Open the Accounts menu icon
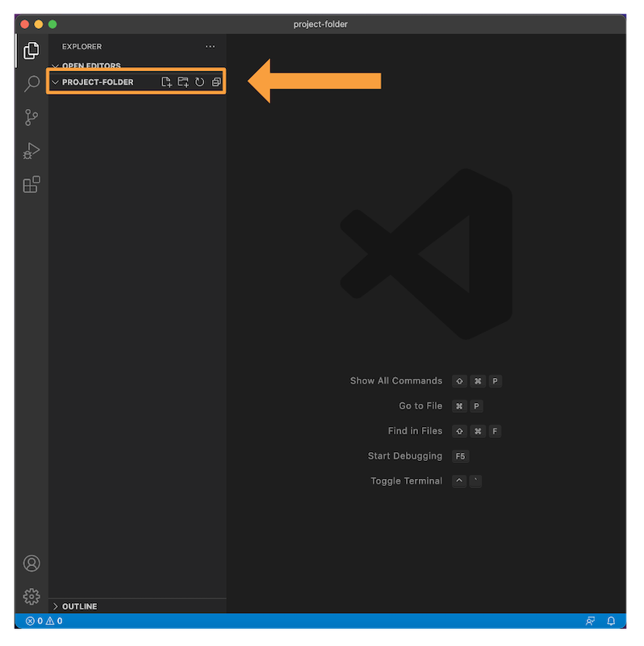The image size is (644, 646). (31, 563)
